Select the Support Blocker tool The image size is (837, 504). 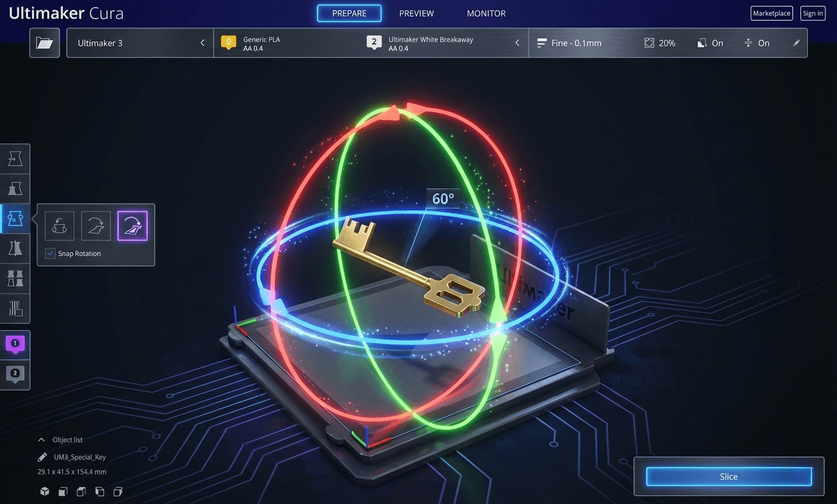(x=15, y=309)
